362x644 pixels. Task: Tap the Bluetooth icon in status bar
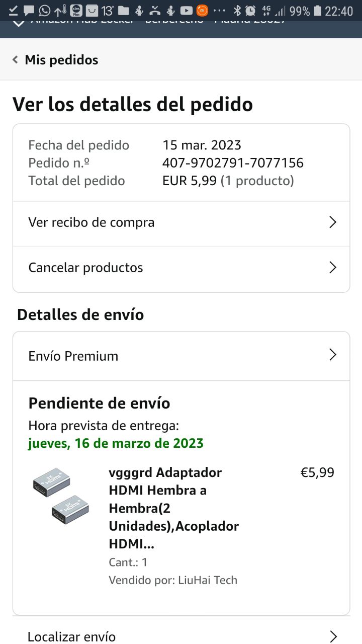point(236,11)
